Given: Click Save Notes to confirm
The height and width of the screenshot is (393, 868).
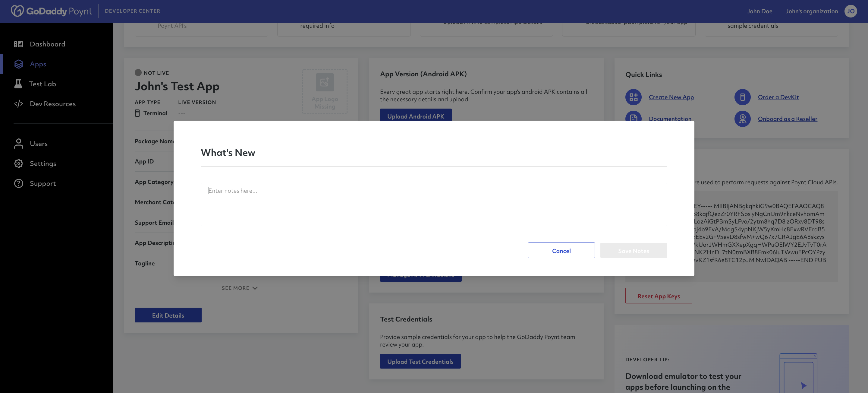Looking at the screenshot, I should click(633, 250).
